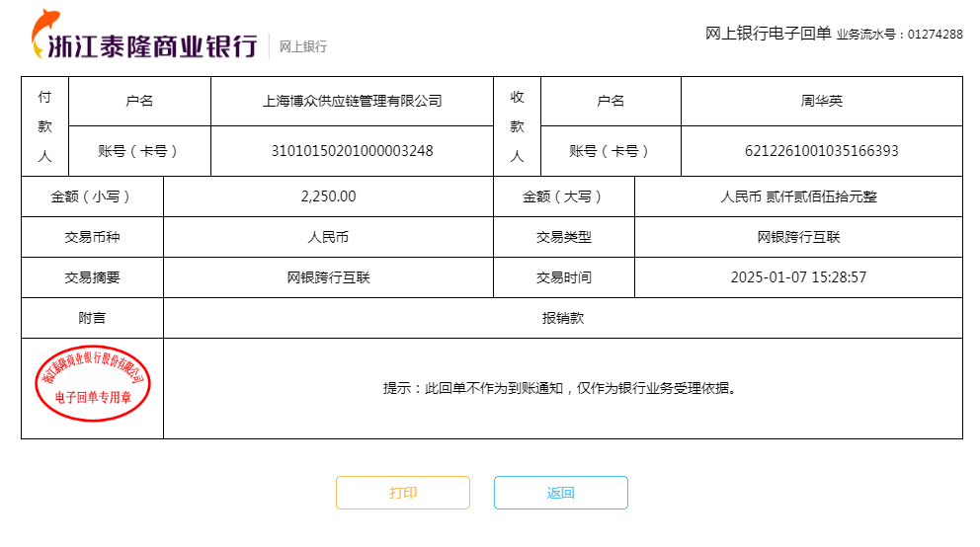
Task: Click the 提示 notice text
Action: click(x=560, y=388)
